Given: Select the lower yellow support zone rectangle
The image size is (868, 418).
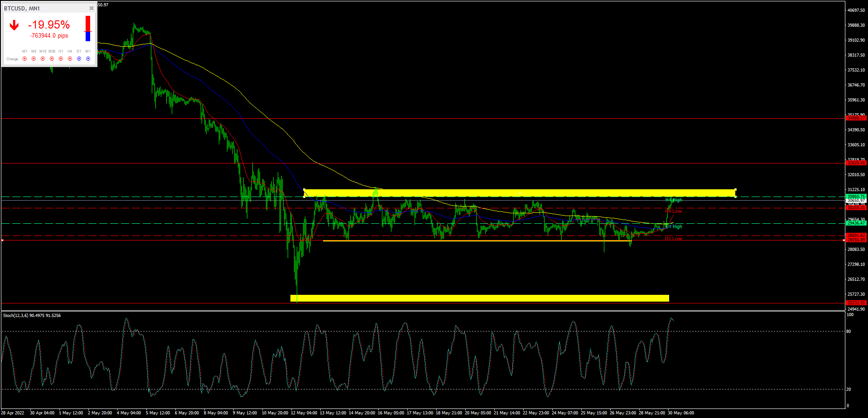Looking at the screenshot, I should click(480, 298).
